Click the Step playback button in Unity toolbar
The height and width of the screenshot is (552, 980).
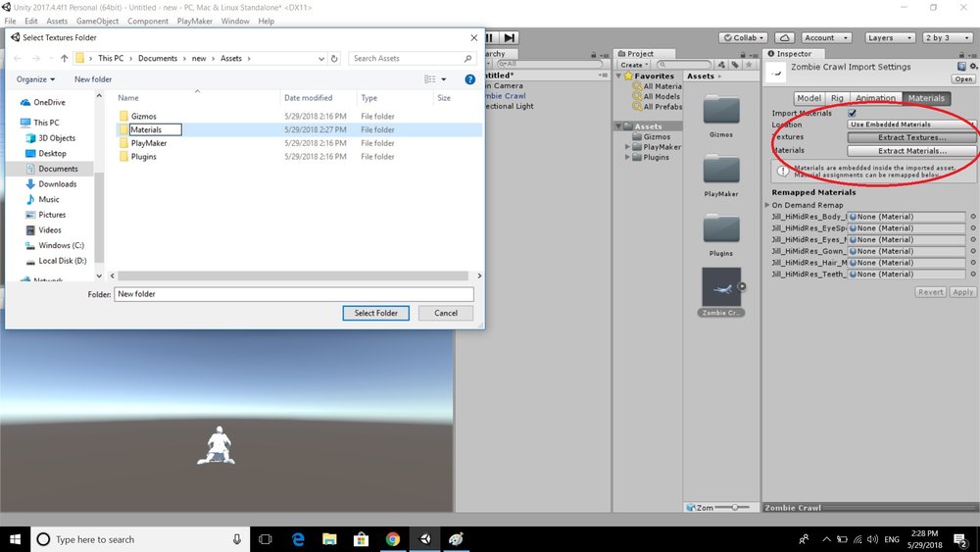click(510, 37)
